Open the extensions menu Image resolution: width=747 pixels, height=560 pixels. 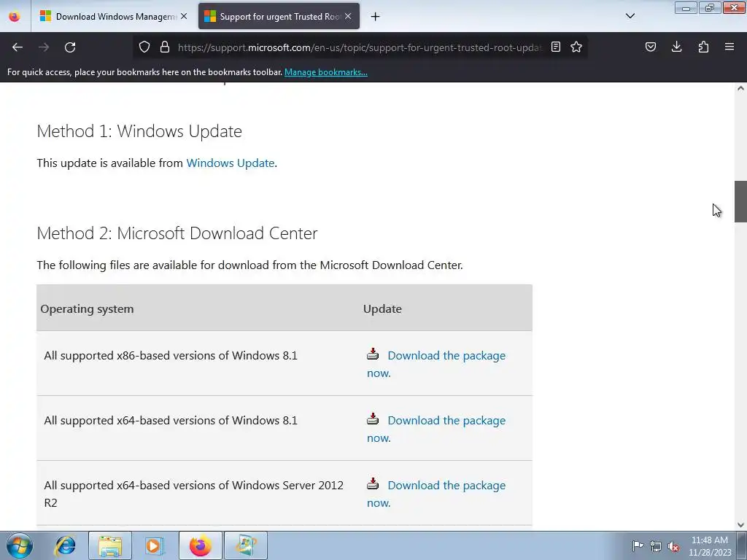coord(703,47)
